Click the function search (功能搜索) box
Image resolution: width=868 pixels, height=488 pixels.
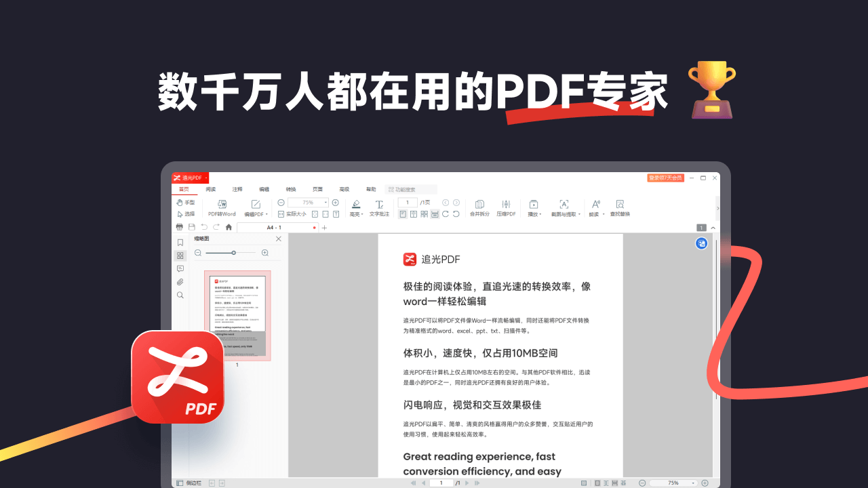[x=411, y=190]
